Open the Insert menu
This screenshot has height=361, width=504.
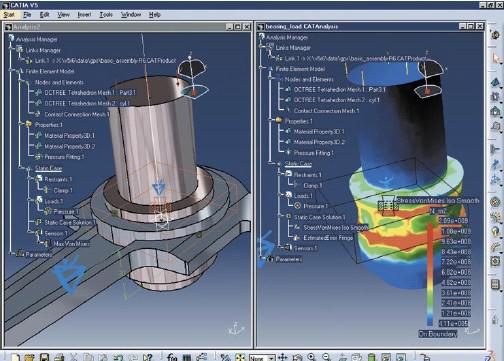click(84, 15)
